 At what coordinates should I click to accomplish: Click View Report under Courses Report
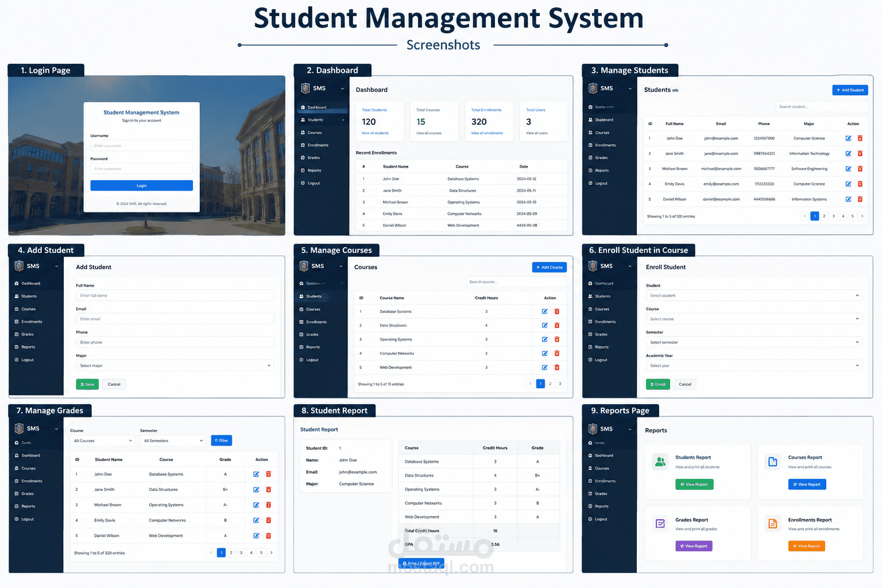click(807, 485)
